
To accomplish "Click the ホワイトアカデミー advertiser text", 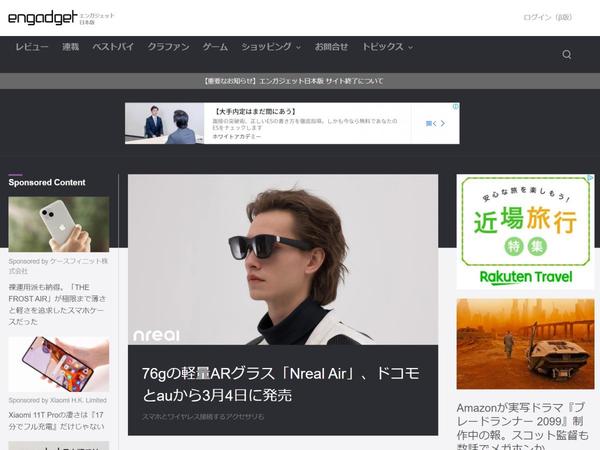I will [237, 137].
